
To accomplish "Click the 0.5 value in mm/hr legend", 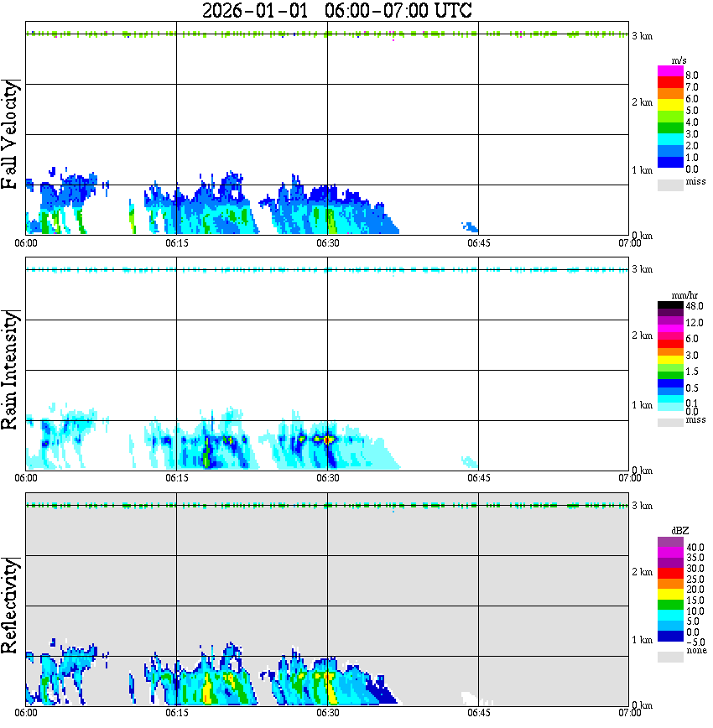I will tap(692, 387).
